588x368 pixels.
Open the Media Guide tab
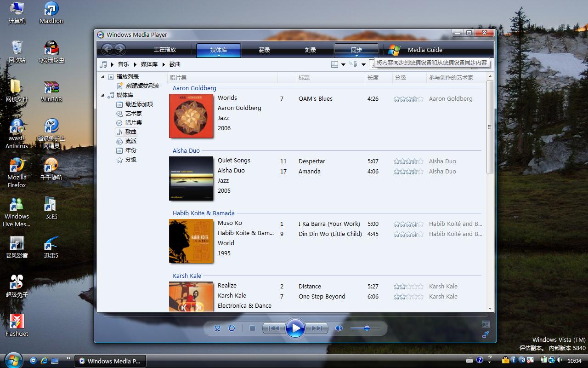click(x=425, y=50)
